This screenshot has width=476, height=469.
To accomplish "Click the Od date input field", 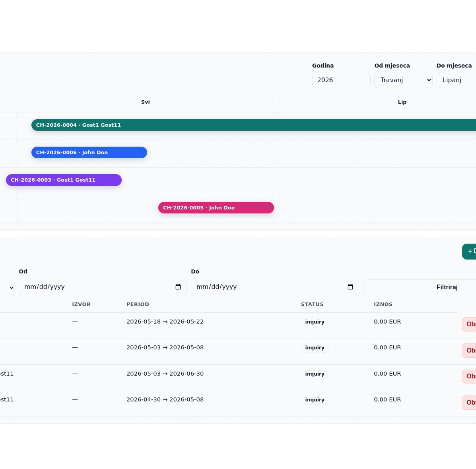I will pos(103,287).
